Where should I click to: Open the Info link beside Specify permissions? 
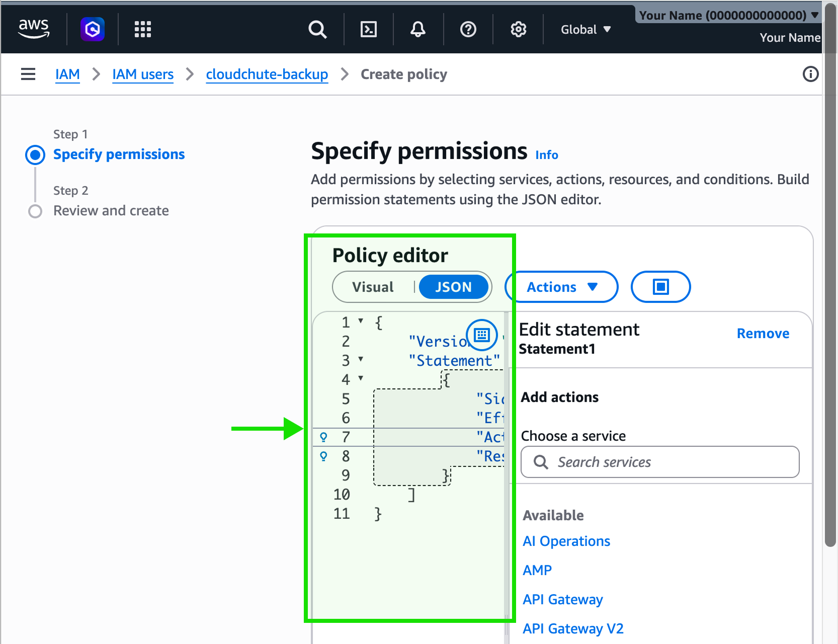pos(547,155)
